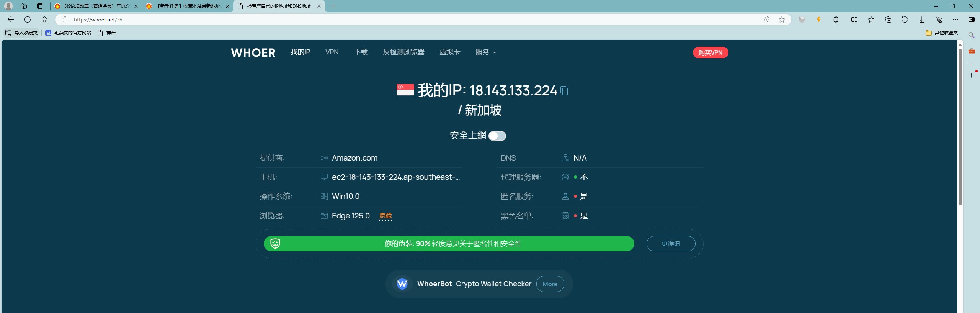Open the user profile avatar

point(8,6)
